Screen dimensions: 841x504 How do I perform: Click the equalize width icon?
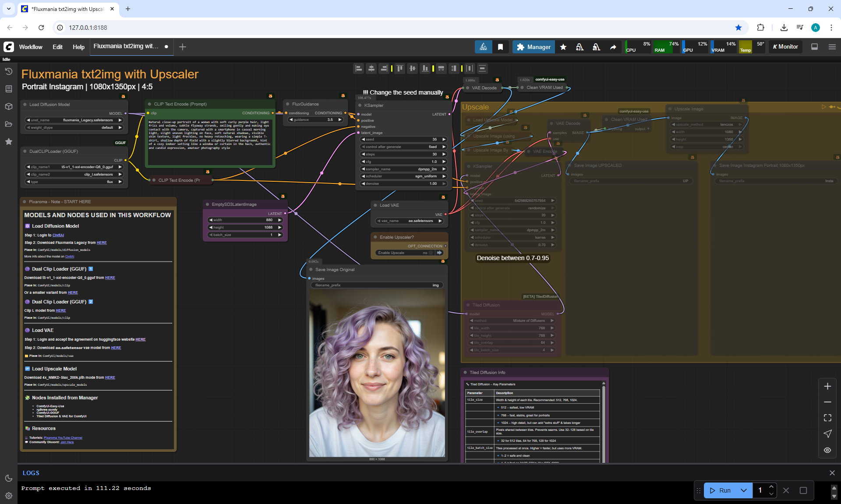(x=441, y=68)
